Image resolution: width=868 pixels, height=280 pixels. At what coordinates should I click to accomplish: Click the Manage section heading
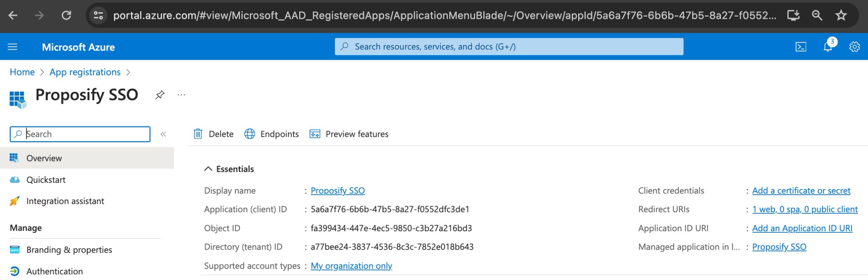pyautogui.click(x=26, y=228)
